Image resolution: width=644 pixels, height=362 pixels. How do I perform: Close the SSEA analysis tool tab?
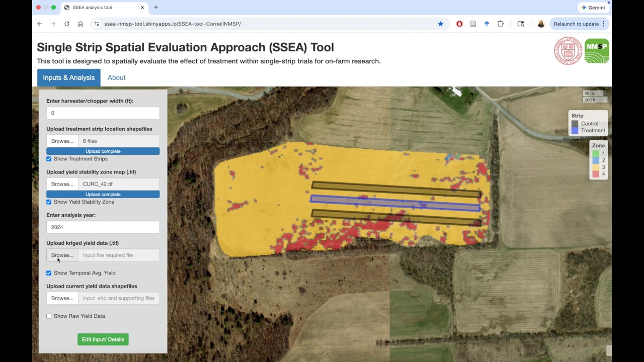pos(142,8)
